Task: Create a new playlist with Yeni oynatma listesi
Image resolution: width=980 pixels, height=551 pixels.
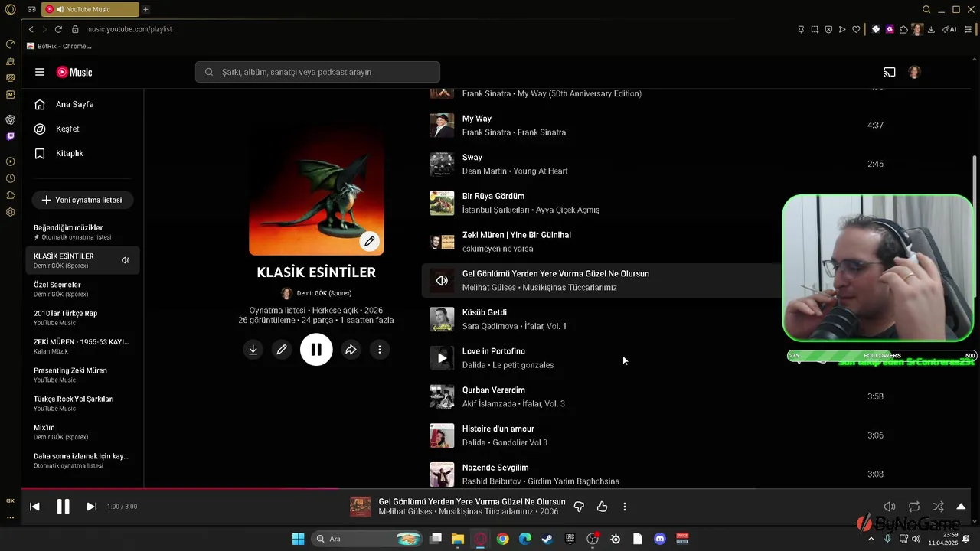Action: tap(82, 200)
